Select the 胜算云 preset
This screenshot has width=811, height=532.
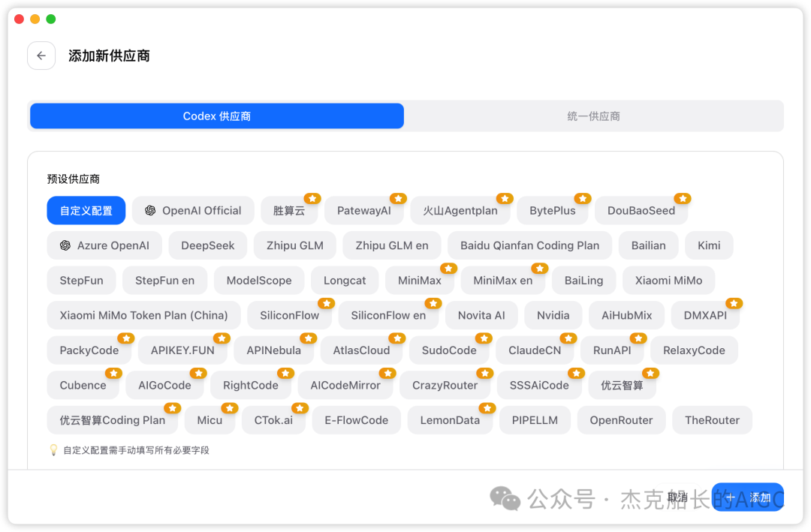pyautogui.click(x=289, y=210)
